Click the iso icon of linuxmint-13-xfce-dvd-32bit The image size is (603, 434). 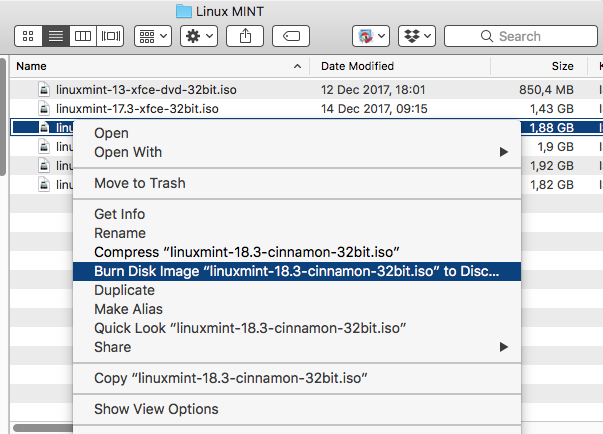(x=44, y=90)
